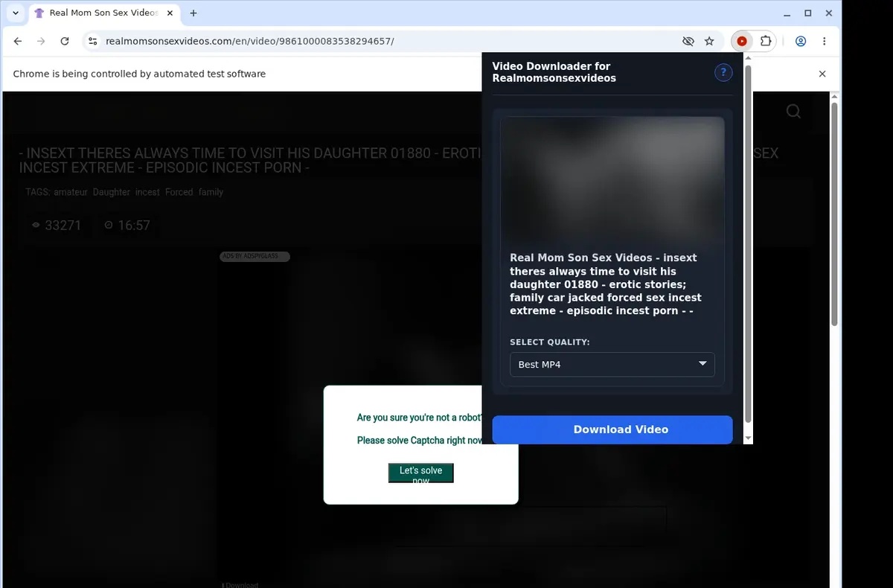
Task: Click the family tag link
Action: pos(211,192)
